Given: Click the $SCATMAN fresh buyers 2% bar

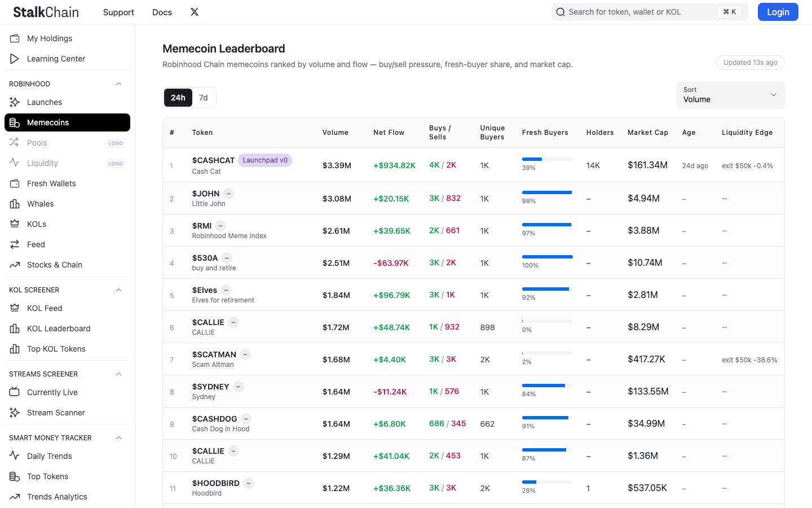Looking at the screenshot, I should point(547,353).
